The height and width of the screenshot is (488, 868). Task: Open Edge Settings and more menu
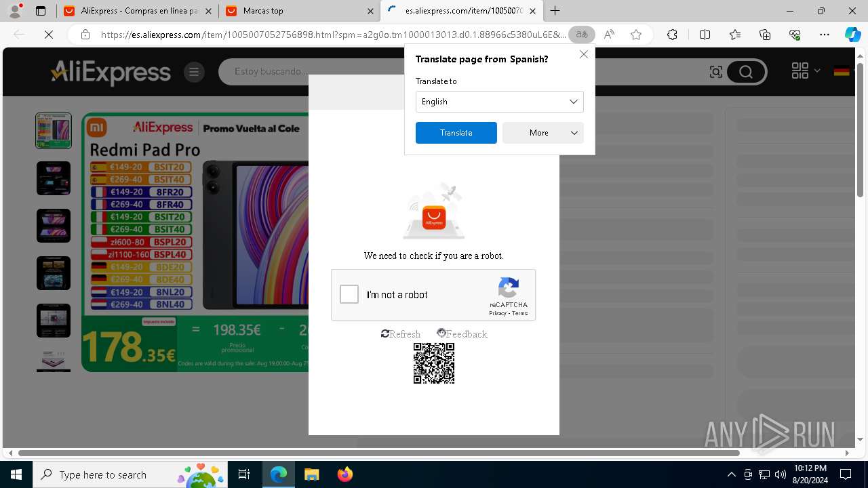(825, 35)
